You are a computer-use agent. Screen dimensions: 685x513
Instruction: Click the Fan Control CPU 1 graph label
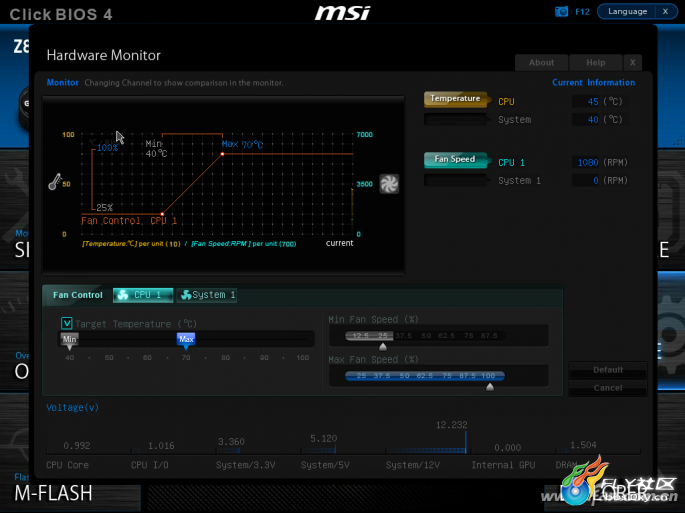click(x=129, y=221)
